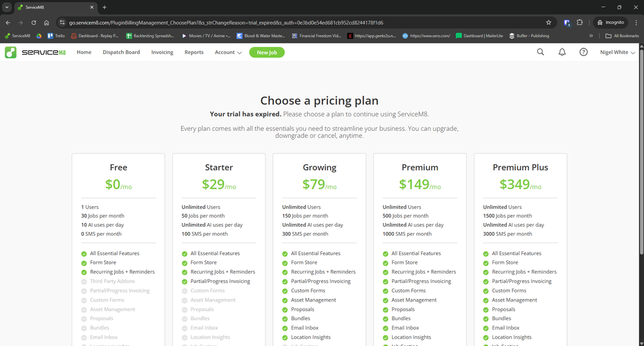Click '1000 SMS per month' in Premium plan
Viewport: 644px width, 346px height.
(x=407, y=234)
